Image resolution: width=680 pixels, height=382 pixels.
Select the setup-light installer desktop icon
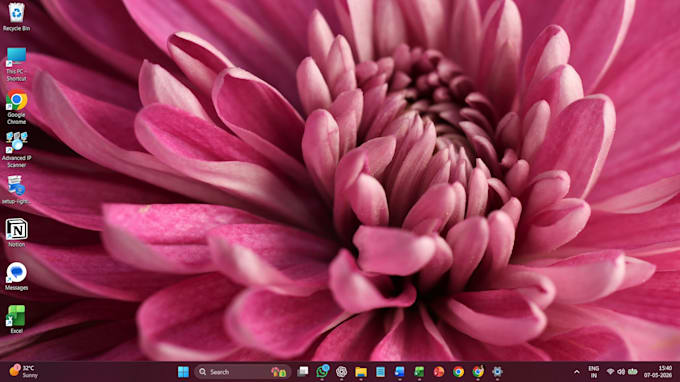point(16,190)
